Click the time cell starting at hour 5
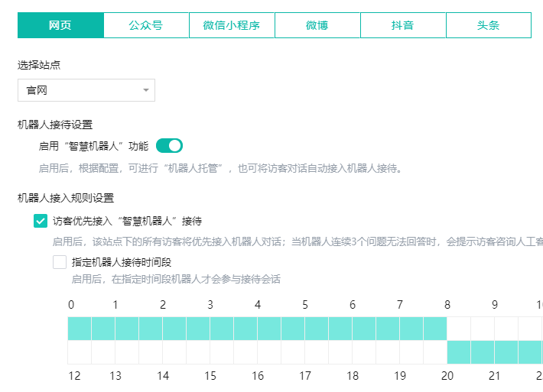This screenshot has height=392, width=543. tap(317, 329)
